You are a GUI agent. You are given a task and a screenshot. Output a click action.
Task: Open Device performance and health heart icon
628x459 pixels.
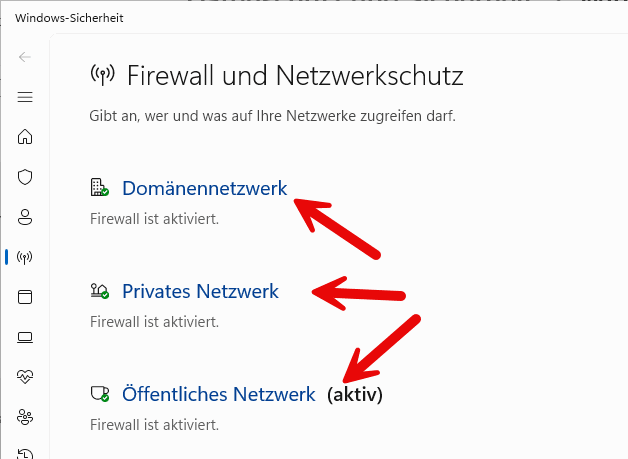[25, 377]
